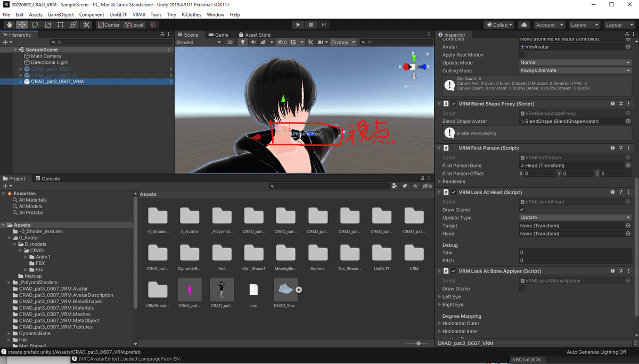Open presets for VRM Blend Shape Proxy
Screen dimensions: 639x364
point(621,104)
